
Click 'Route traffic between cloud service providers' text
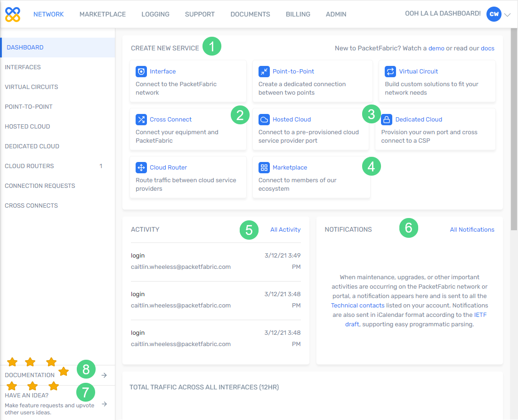186,184
